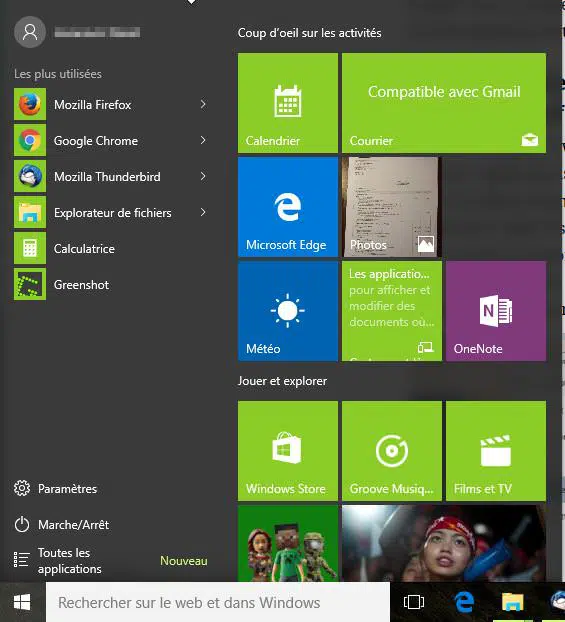Click the Mozilla Firefox icon

30,104
